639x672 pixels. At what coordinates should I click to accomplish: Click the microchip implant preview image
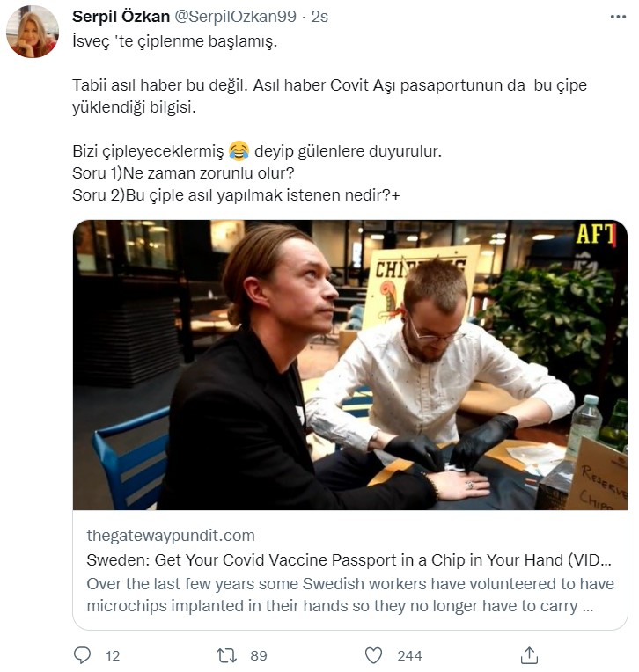tap(349, 364)
